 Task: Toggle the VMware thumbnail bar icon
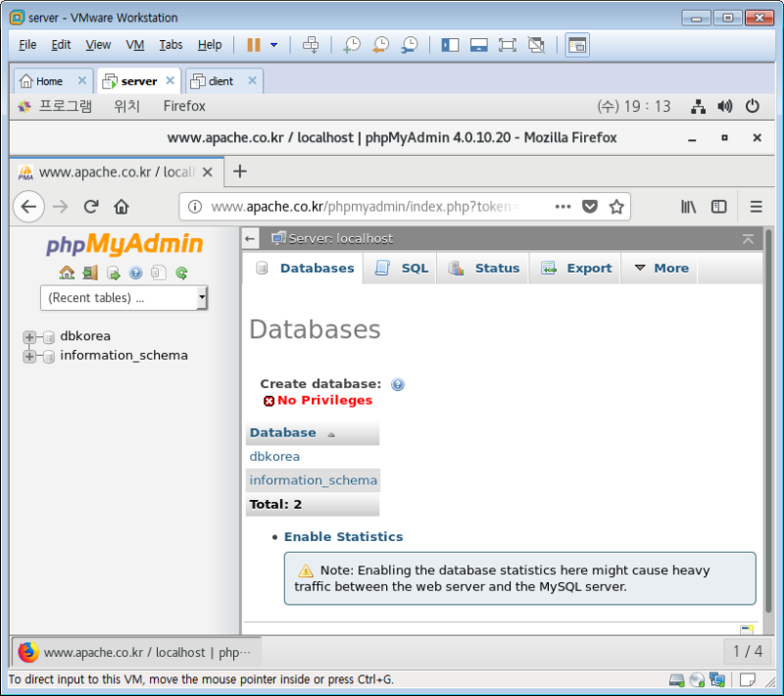478,45
